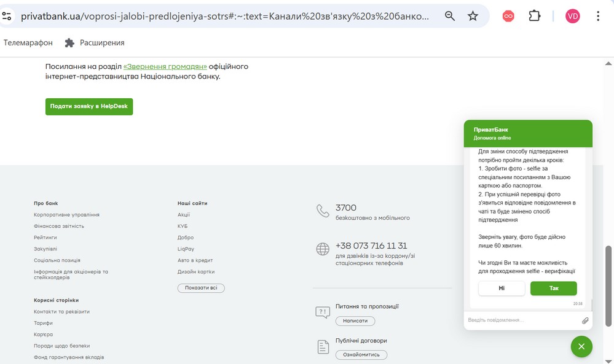The image size is (614, 364).
Task: Open Корпоративне управління link
Action: pyautogui.click(x=66, y=215)
